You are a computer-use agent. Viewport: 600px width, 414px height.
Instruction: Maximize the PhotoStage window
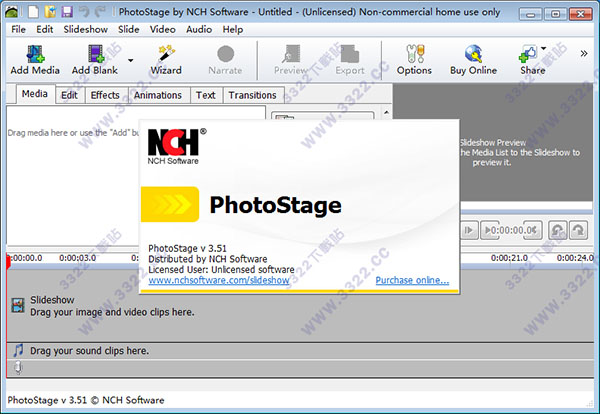click(555, 14)
